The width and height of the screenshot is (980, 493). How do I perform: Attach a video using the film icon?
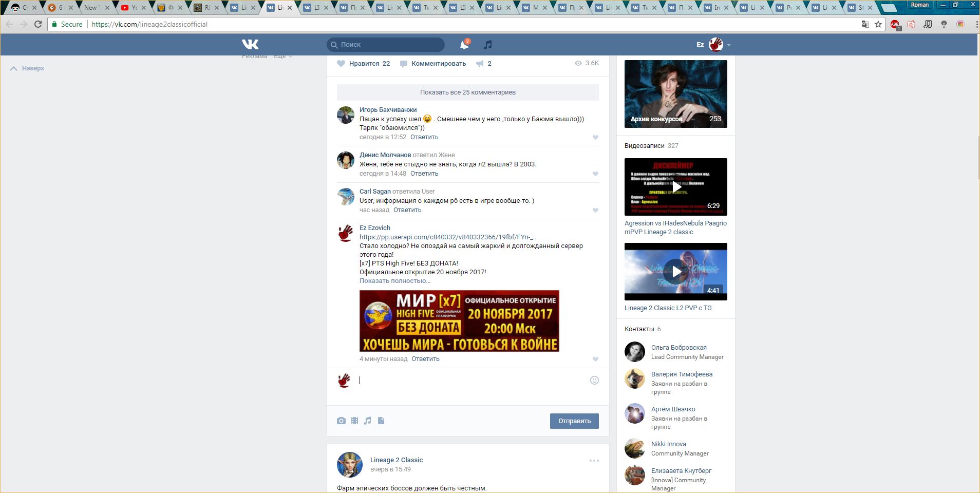pos(354,421)
